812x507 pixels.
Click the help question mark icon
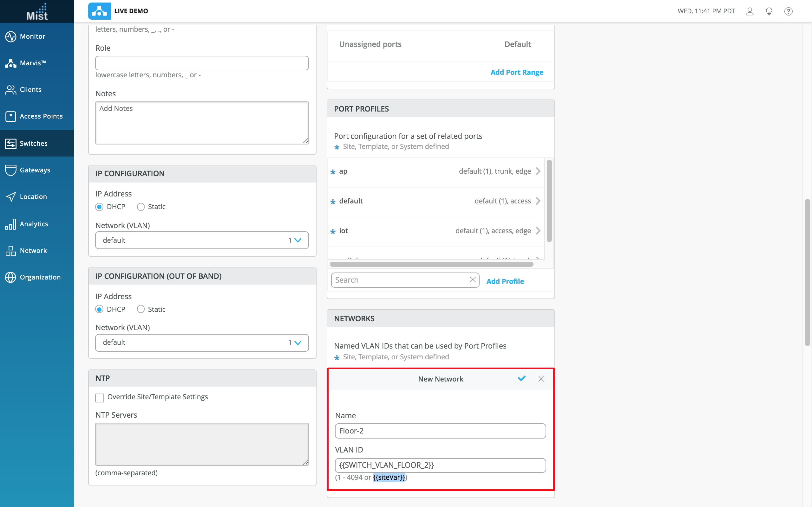click(x=788, y=11)
